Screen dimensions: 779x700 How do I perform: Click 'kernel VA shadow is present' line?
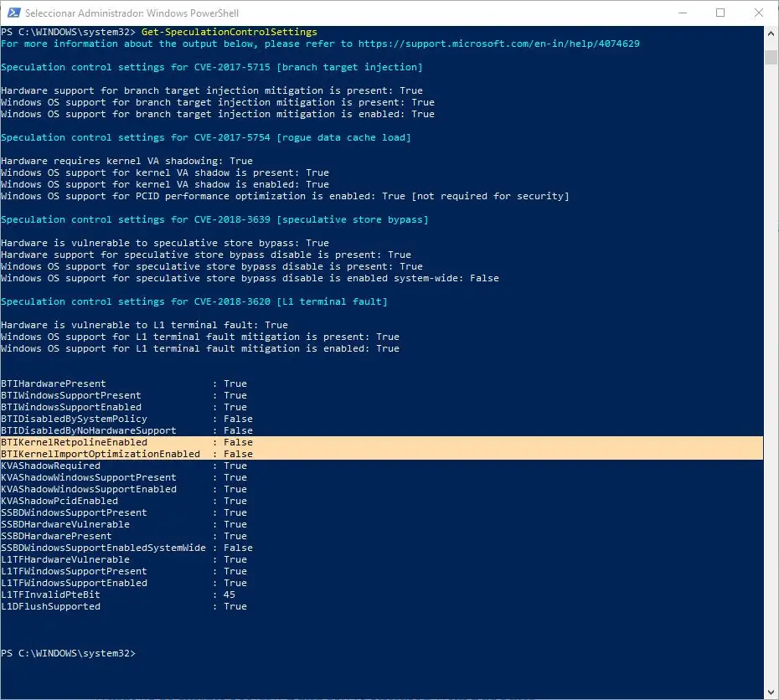pyautogui.click(x=165, y=172)
